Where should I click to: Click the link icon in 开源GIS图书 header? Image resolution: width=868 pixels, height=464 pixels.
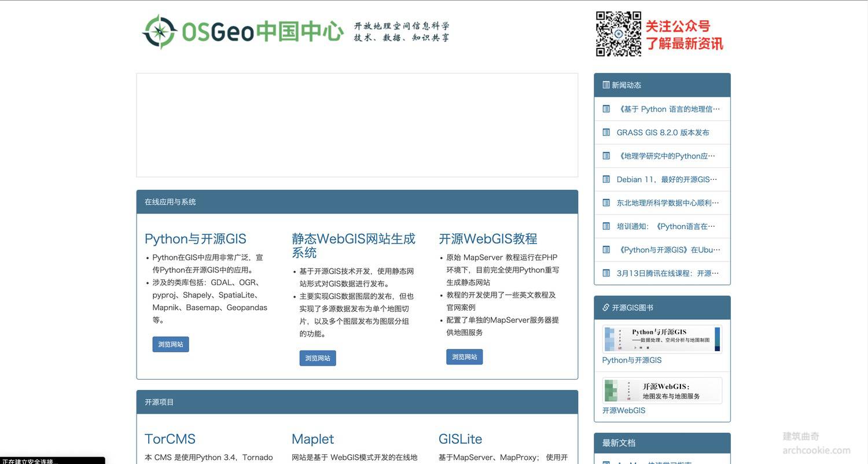(606, 308)
